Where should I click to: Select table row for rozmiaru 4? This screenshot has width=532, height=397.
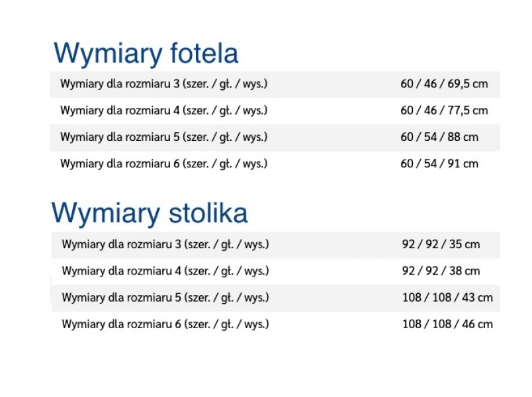click(275, 271)
